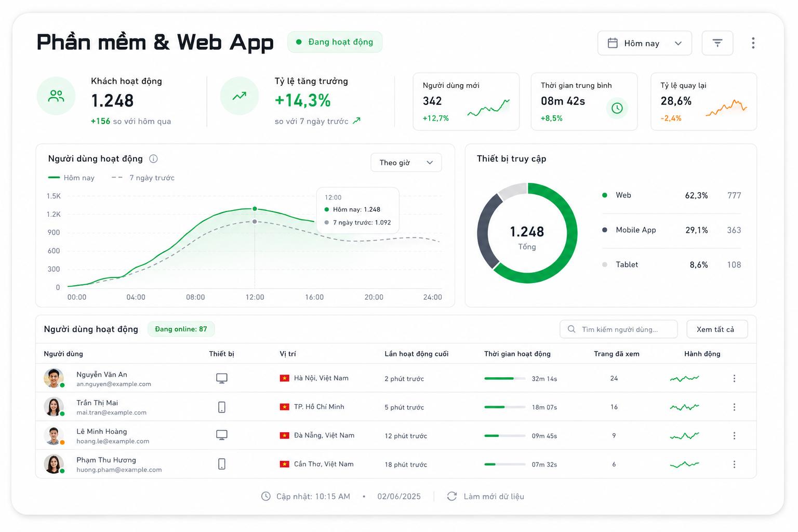Click Vietnam flag in Đà Nẵng row
Image resolution: width=798 pixels, height=532 pixels.
pos(284,435)
